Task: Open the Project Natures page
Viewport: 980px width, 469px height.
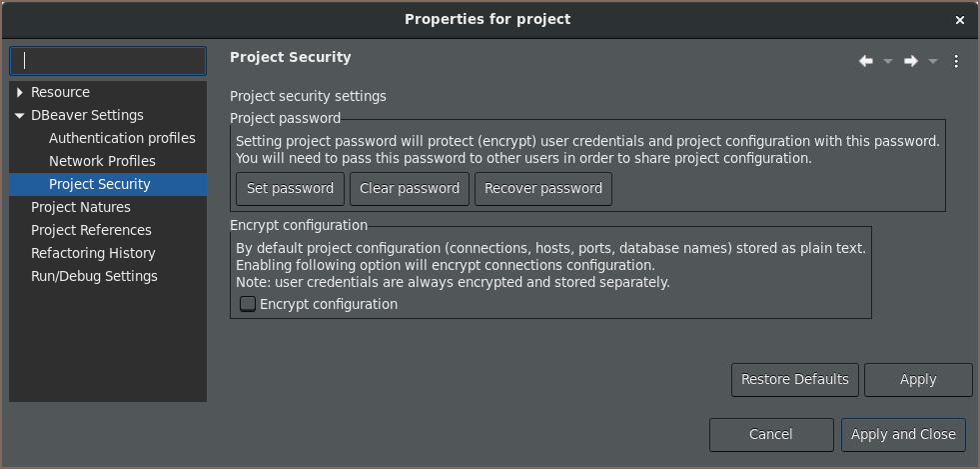Action: [81, 207]
